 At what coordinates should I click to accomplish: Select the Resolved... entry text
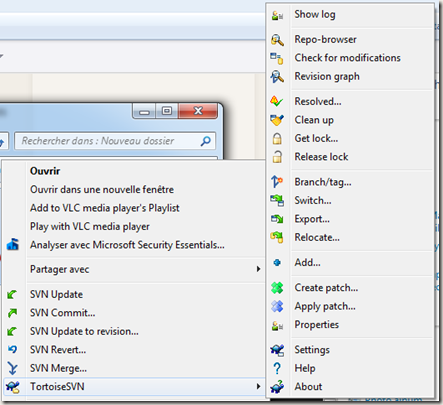(x=318, y=101)
